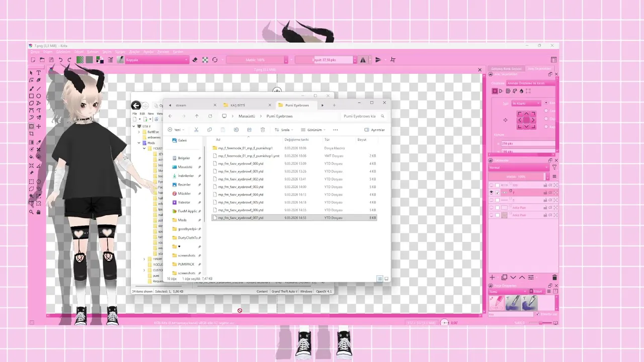Click Krita's Redo arrow icon

69,60
